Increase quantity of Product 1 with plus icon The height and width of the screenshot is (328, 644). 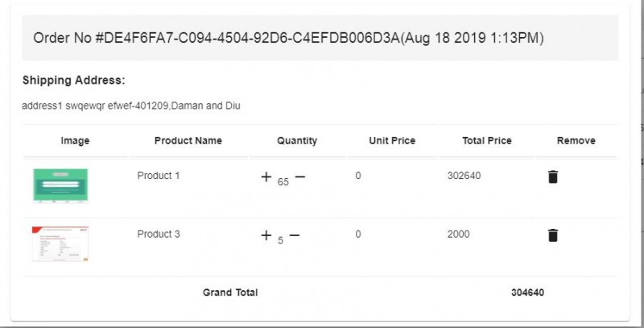pos(266,176)
